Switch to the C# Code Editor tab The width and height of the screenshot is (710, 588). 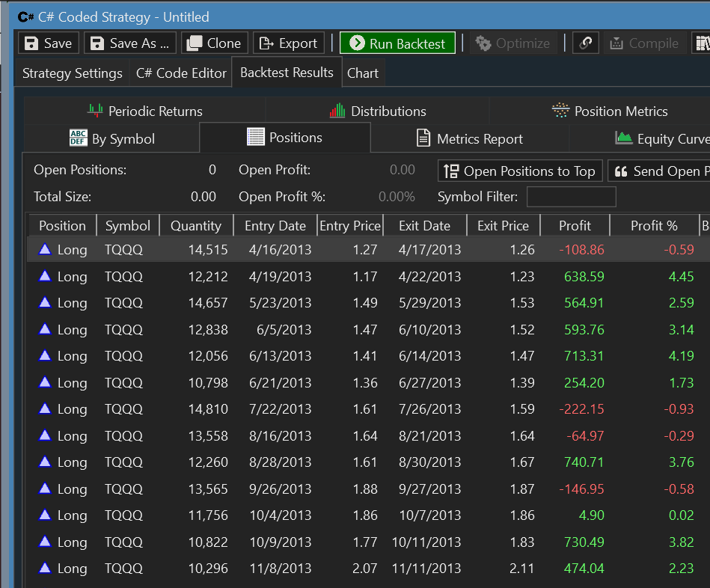coord(181,73)
